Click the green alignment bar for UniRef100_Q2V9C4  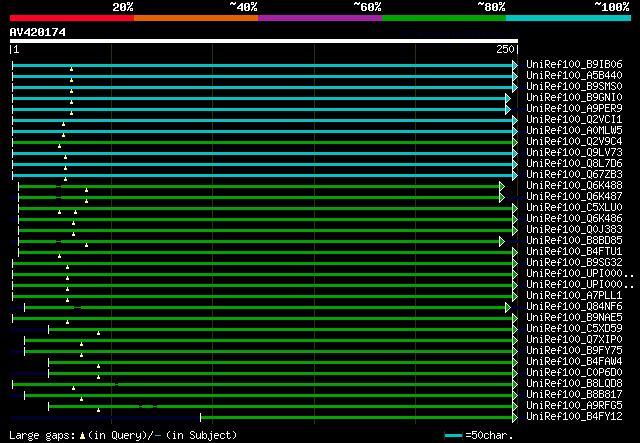point(262,142)
